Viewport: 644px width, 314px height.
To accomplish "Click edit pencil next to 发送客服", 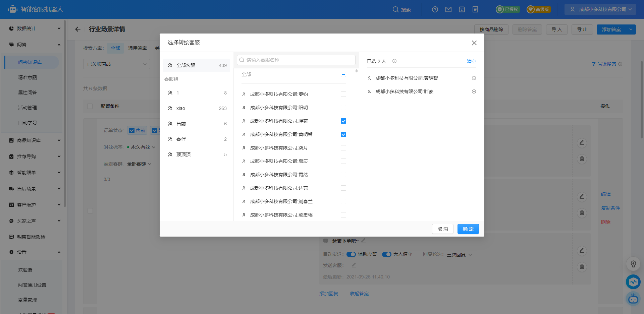I will point(354,265).
